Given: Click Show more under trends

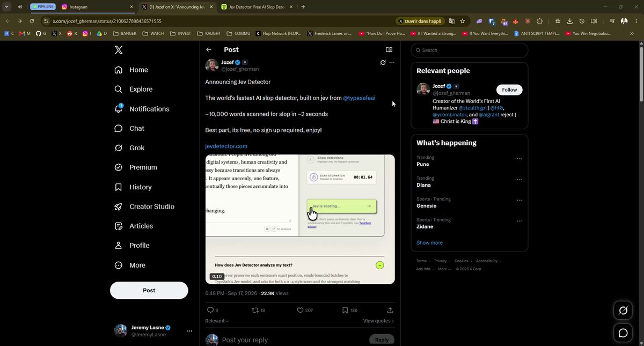Looking at the screenshot, I should click(429, 242).
